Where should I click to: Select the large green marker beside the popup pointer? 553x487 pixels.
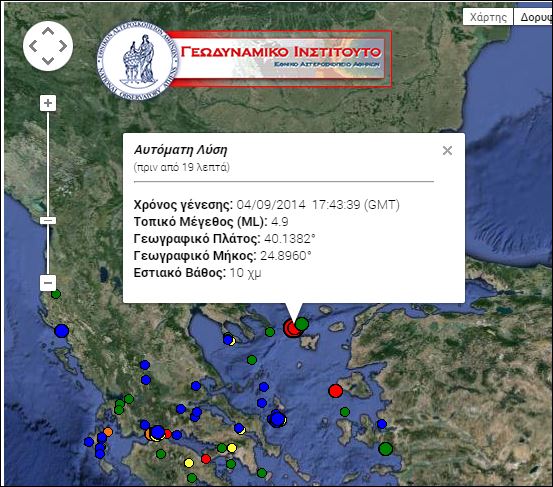point(302,323)
